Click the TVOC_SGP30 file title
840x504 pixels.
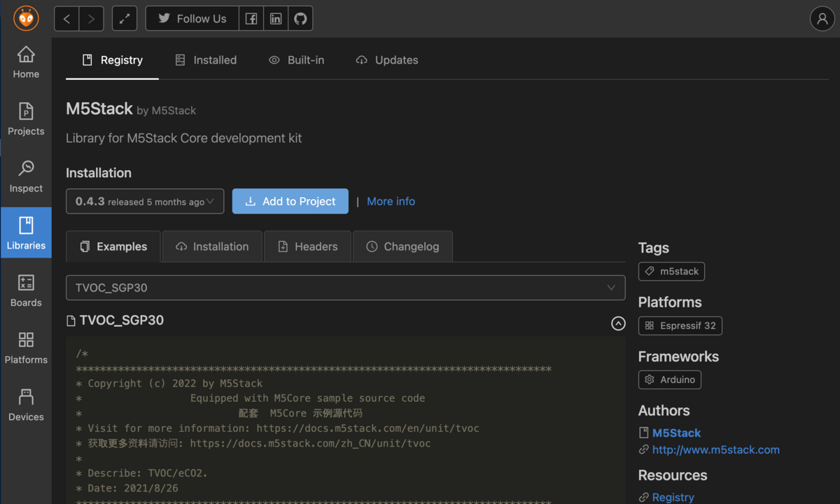coord(121,321)
